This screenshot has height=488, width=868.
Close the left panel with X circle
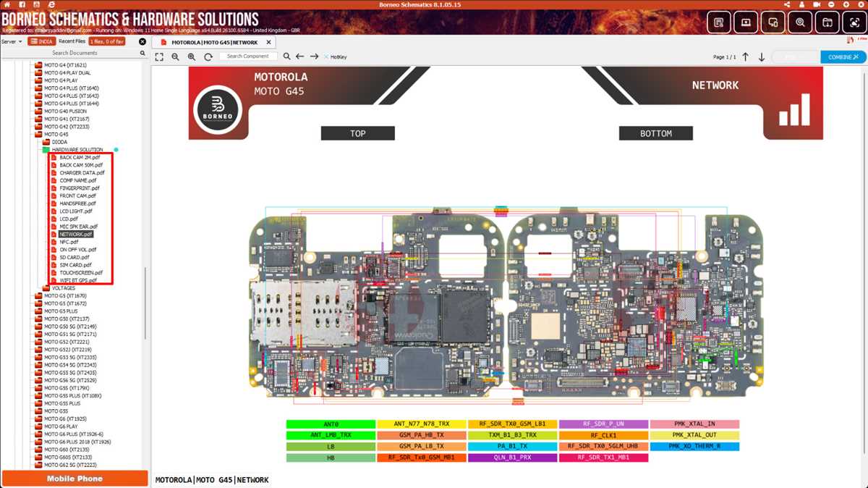(x=142, y=41)
